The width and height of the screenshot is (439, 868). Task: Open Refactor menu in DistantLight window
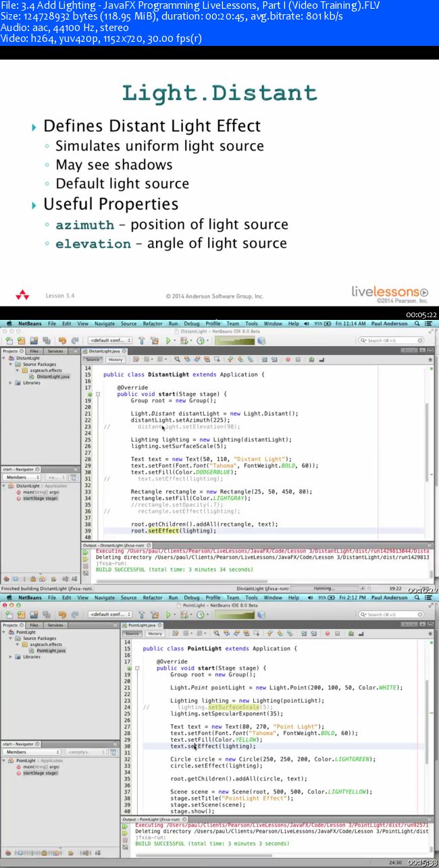[x=152, y=323]
